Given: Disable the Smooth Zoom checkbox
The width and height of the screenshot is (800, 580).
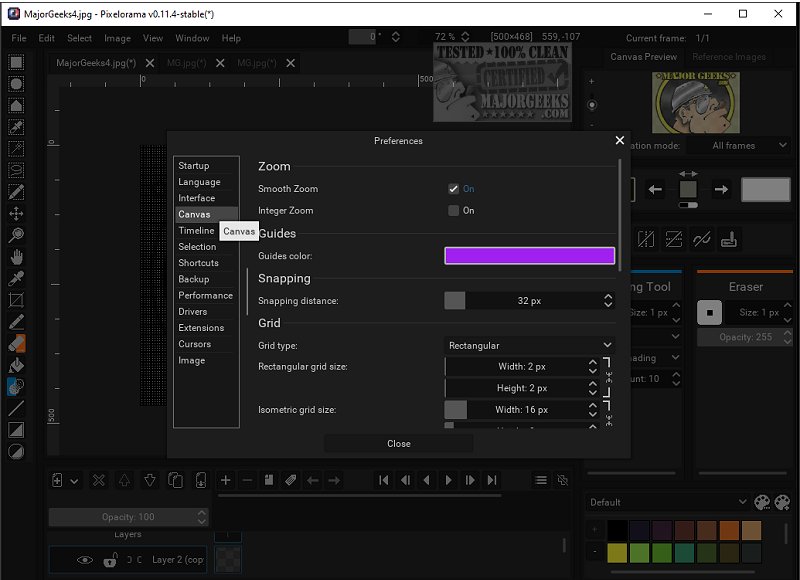Looking at the screenshot, I should [453, 189].
